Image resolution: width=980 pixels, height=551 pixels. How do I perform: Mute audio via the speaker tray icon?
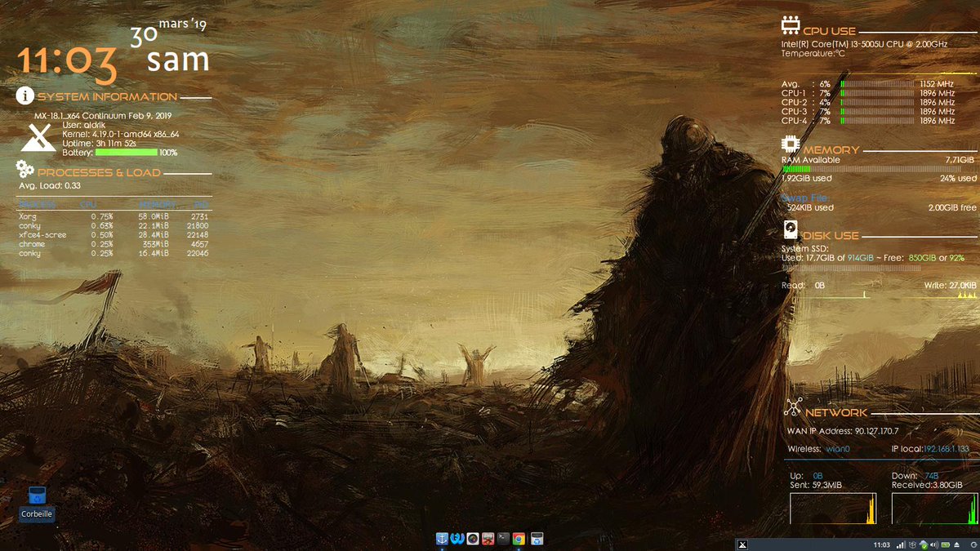(x=933, y=544)
